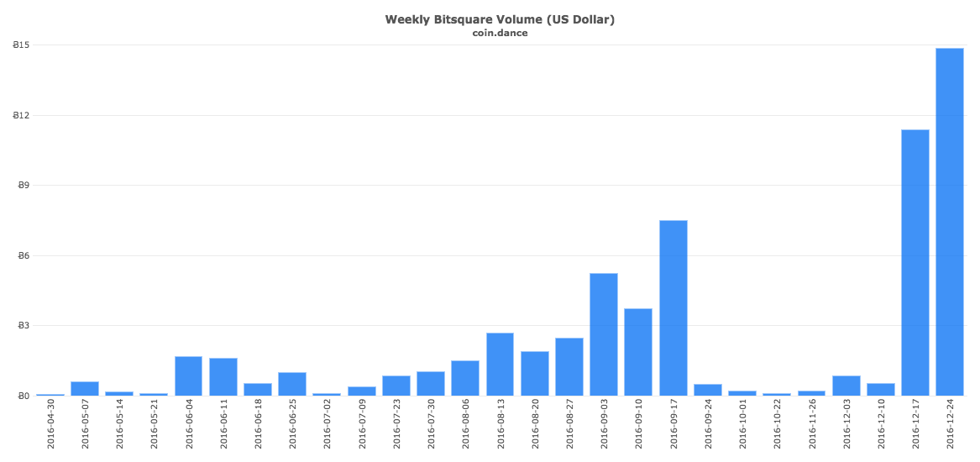Select the bar for 2016-09-03

click(603, 334)
